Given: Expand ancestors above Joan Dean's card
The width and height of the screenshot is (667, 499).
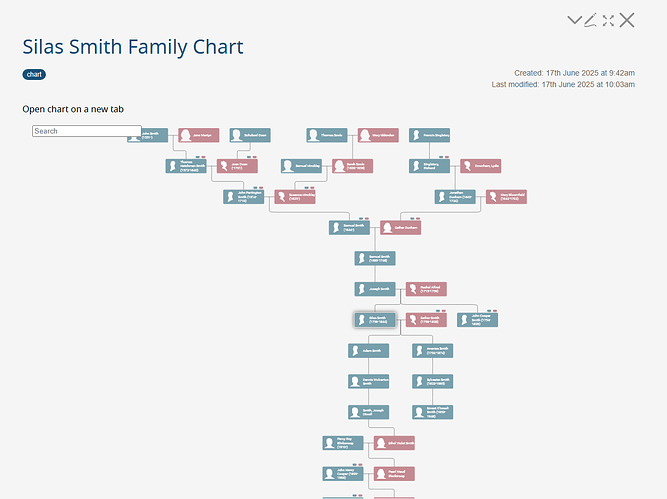Looking at the screenshot, I should [x=252, y=157].
